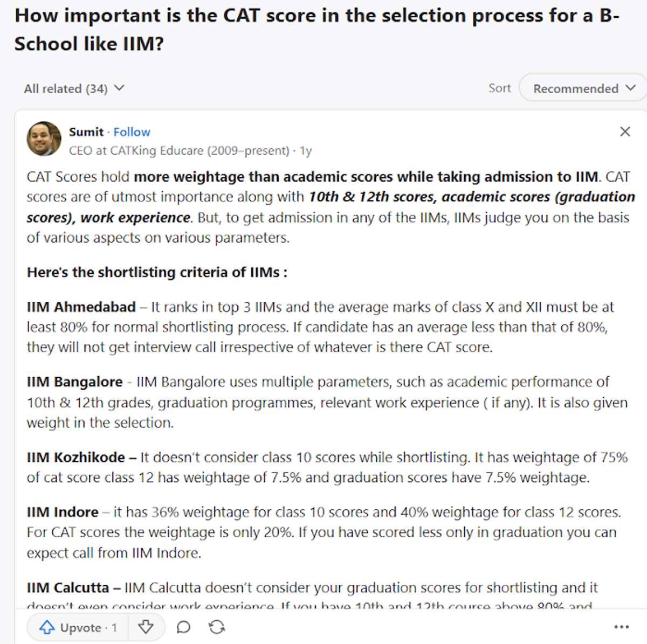Click the Sort label
This screenshot has height=644, width=647.
[x=499, y=88]
